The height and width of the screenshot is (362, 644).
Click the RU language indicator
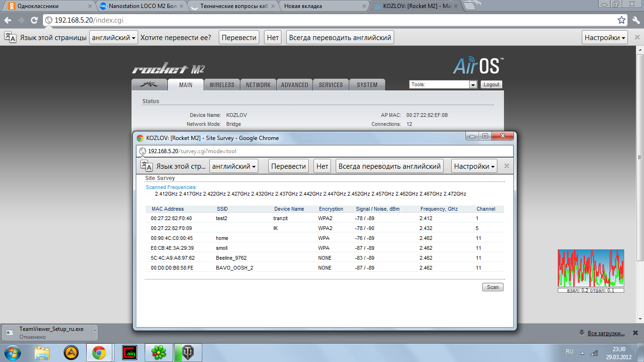point(570,352)
